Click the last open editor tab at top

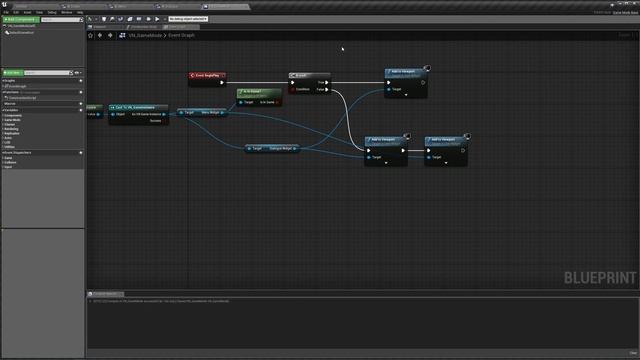[x=225, y=7]
